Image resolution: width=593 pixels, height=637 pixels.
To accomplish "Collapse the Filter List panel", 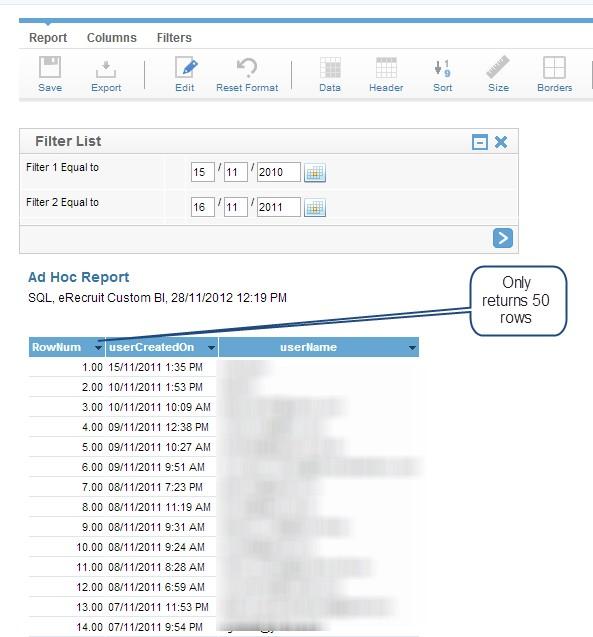I will click(x=480, y=142).
